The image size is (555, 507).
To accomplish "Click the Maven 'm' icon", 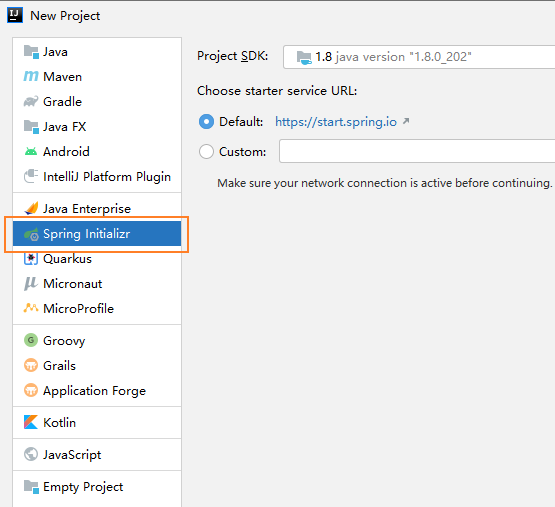I will click(31, 76).
